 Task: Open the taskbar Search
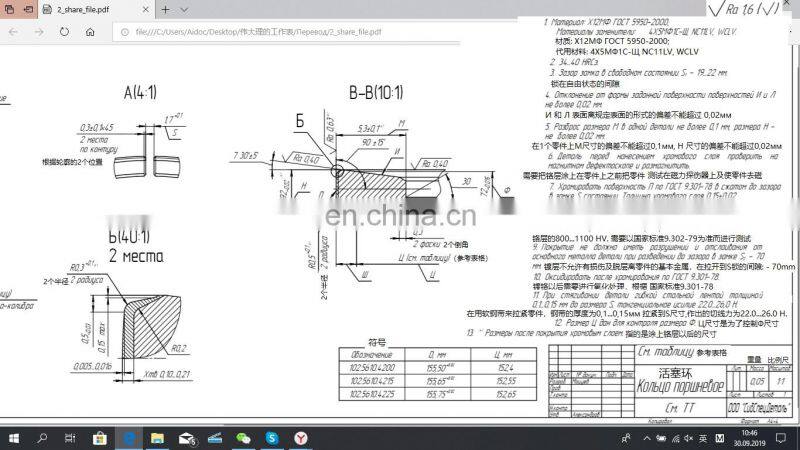point(43,437)
